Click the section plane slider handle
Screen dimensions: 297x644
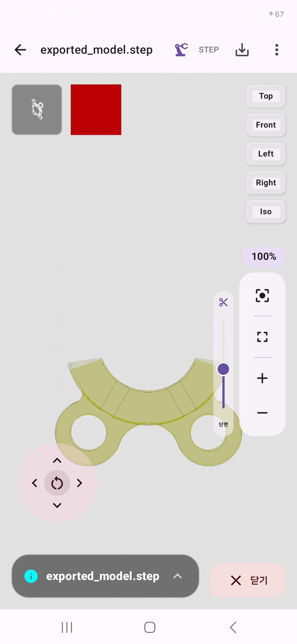(x=223, y=369)
